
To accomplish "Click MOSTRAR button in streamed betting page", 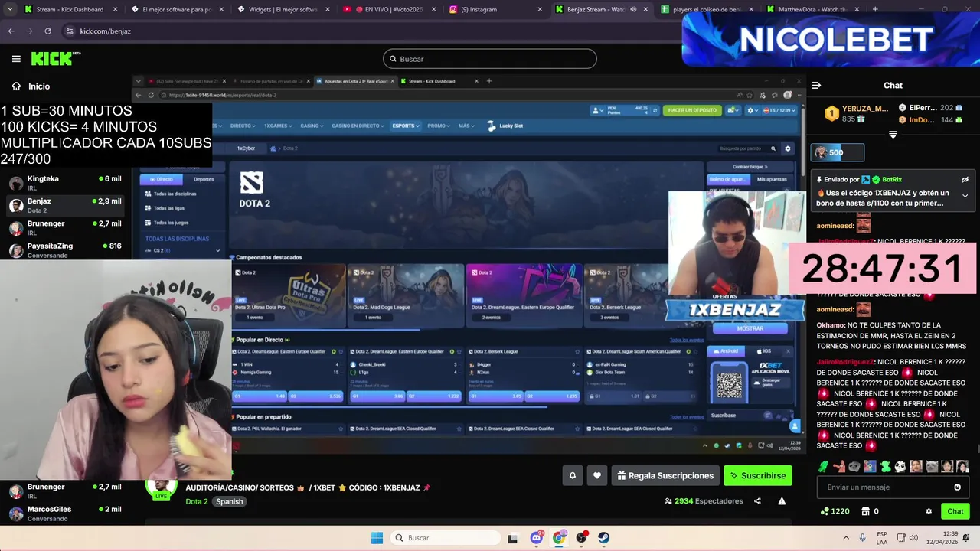I will coord(750,328).
